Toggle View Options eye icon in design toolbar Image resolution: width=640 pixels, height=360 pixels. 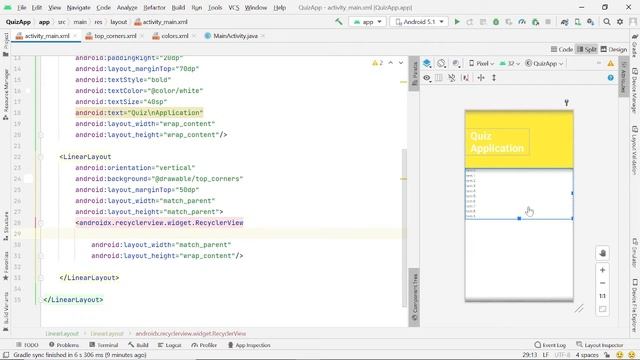427,78
